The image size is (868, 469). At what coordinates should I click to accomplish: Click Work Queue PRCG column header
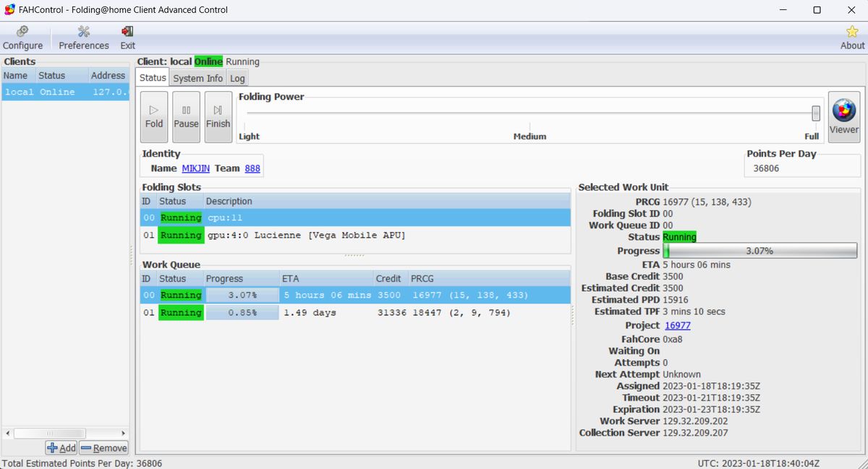pos(490,278)
